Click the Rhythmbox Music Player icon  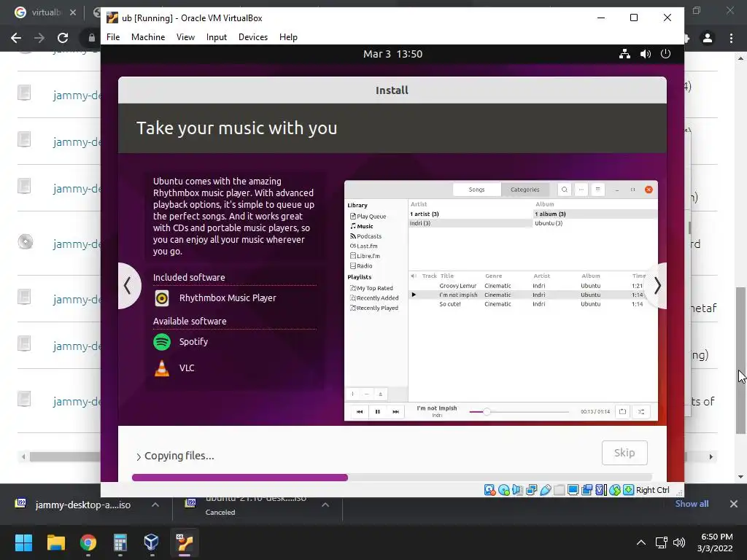coord(162,298)
